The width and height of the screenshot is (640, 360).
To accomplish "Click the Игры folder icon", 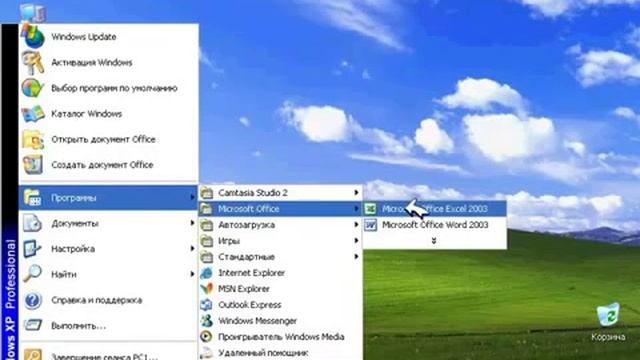I will click(x=207, y=241).
